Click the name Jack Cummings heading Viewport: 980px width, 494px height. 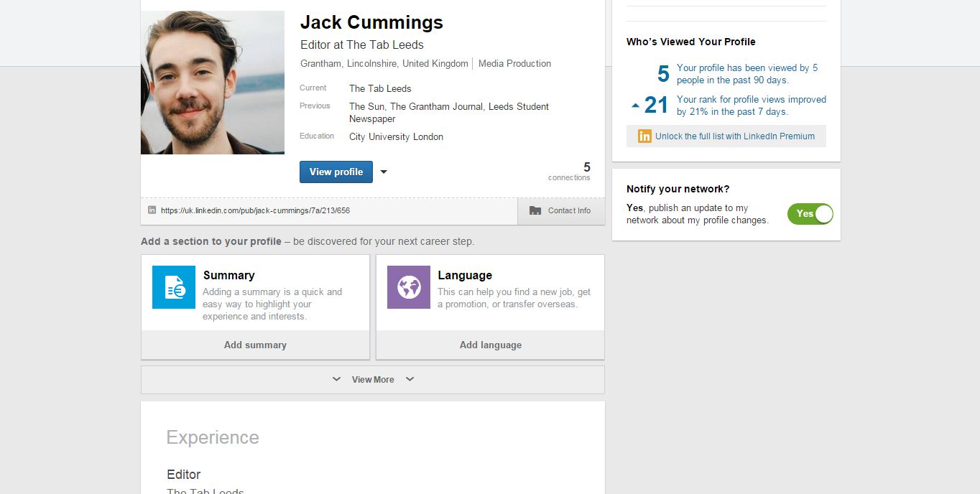(371, 22)
